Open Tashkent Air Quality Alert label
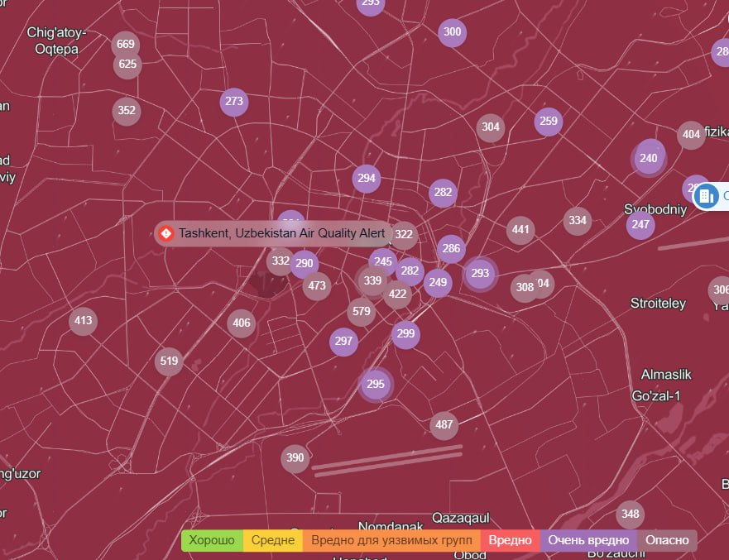The width and height of the screenshot is (729, 560). 281,234
